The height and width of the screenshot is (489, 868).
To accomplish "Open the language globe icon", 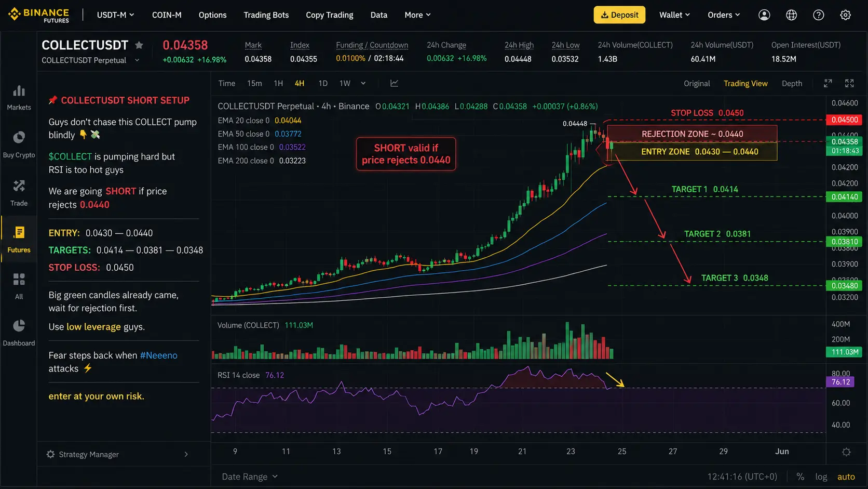I will 791,15.
